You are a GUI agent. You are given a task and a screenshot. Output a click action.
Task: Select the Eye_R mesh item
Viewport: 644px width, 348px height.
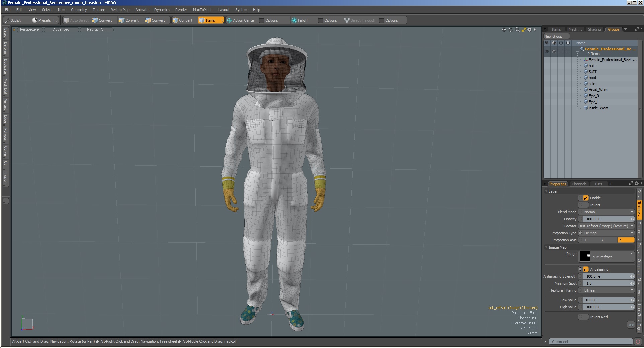coord(593,96)
